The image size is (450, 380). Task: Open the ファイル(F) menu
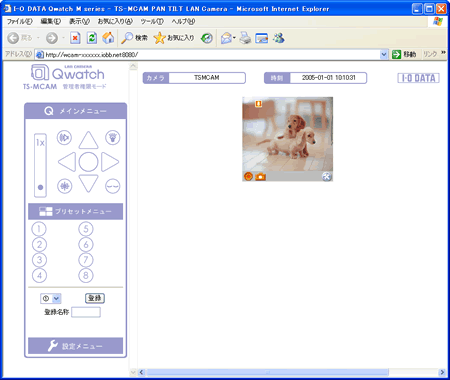coord(20,21)
